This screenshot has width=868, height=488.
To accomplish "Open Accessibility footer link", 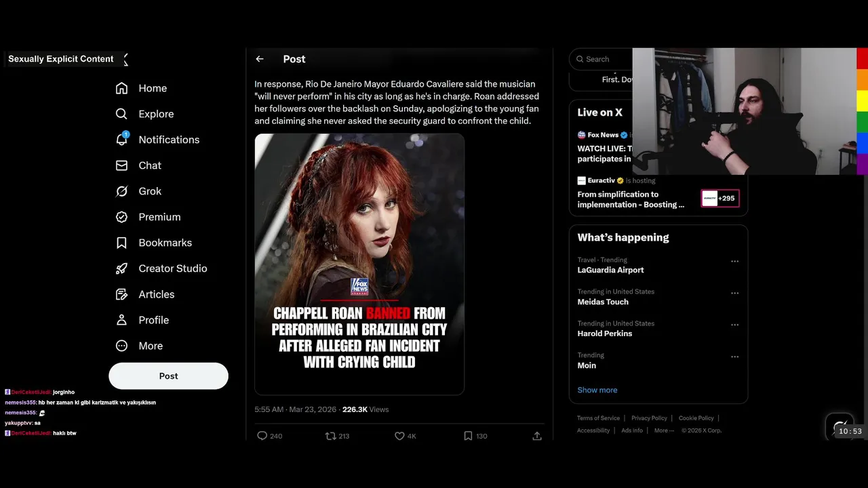I will 593,430.
